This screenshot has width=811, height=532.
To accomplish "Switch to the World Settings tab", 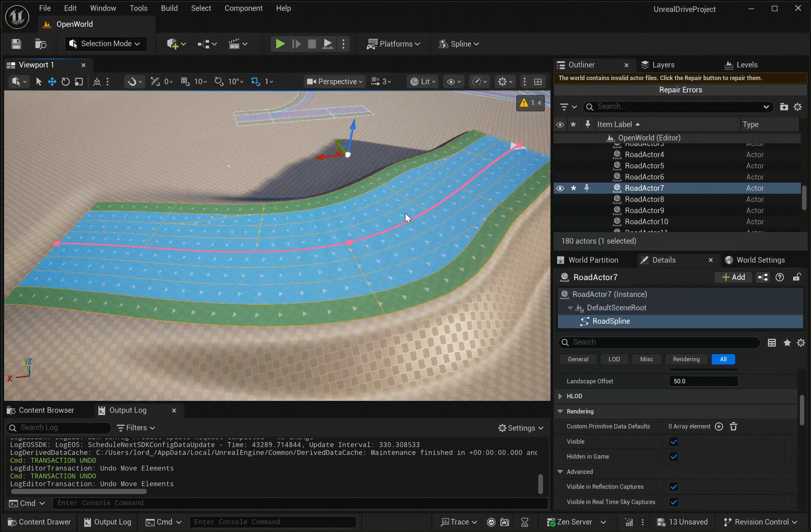I will [x=755, y=260].
